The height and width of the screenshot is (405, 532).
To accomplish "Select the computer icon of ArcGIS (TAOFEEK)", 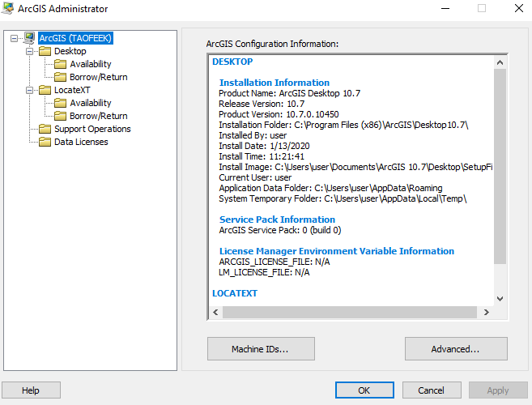I will 29,38.
